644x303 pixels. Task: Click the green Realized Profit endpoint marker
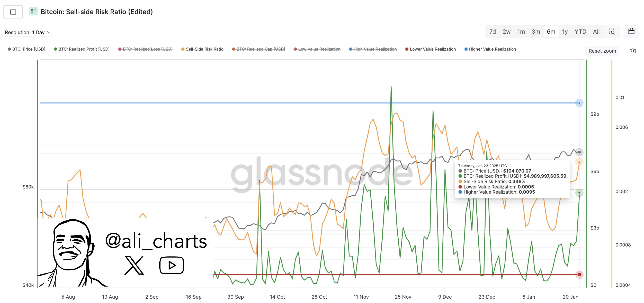579,193
